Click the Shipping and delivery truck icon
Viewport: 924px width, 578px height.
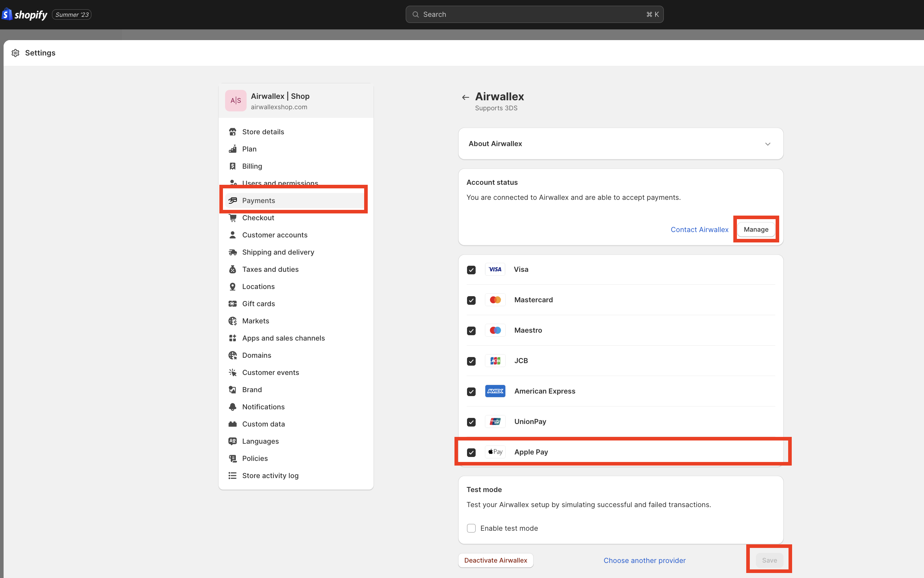[x=233, y=252]
